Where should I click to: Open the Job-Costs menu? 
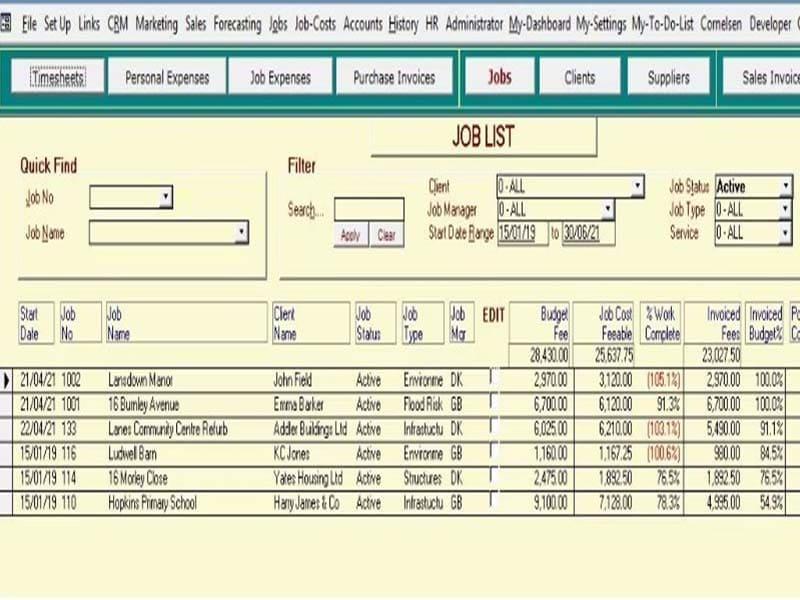pos(315,23)
